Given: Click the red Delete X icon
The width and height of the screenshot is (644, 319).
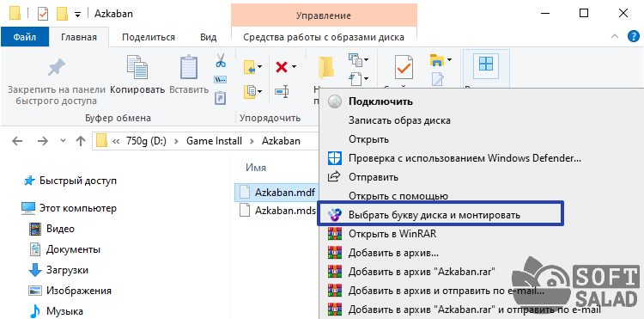Looking at the screenshot, I should (282, 66).
